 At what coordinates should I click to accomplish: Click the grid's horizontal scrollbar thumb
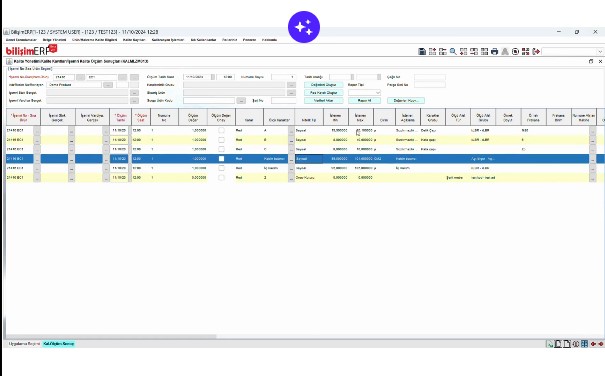point(111,336)
